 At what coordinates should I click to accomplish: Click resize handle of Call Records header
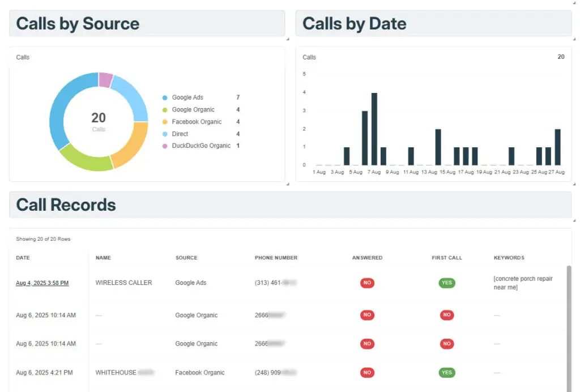574,220
